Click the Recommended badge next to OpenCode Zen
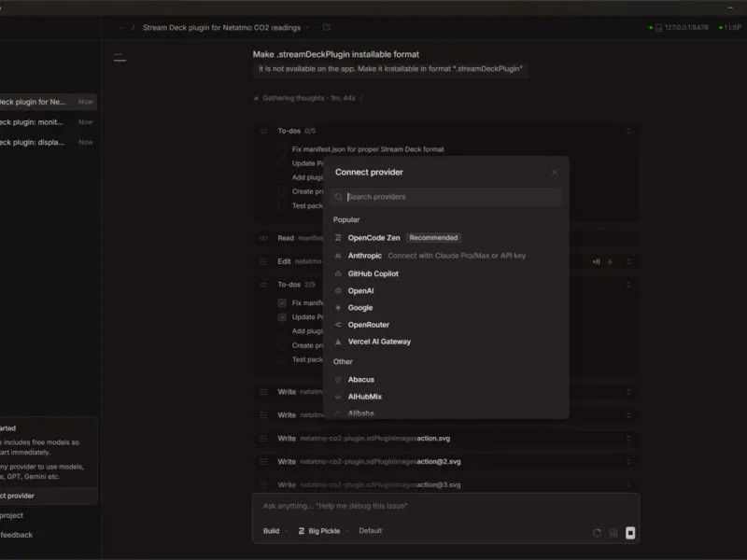Image resolution: width=747 pixels, height=560 pixels. tap(433, 238)
